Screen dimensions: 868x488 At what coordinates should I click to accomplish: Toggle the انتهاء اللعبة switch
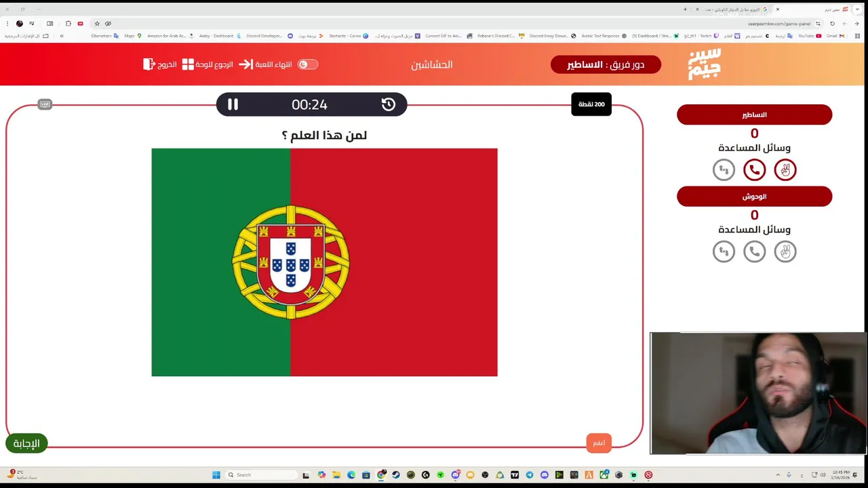click(308, 64)
